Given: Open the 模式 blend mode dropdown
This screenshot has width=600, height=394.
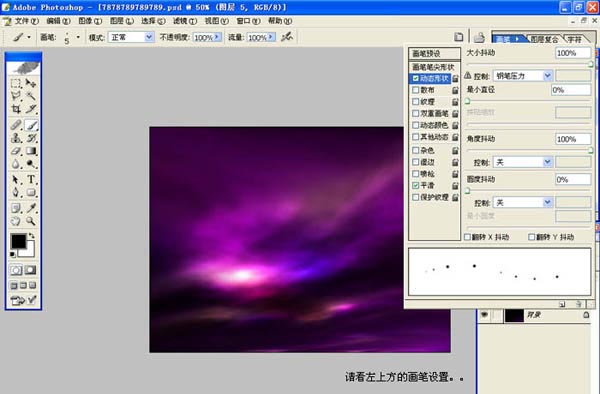Looking at the screenshot, I should [x=149, y=37].
